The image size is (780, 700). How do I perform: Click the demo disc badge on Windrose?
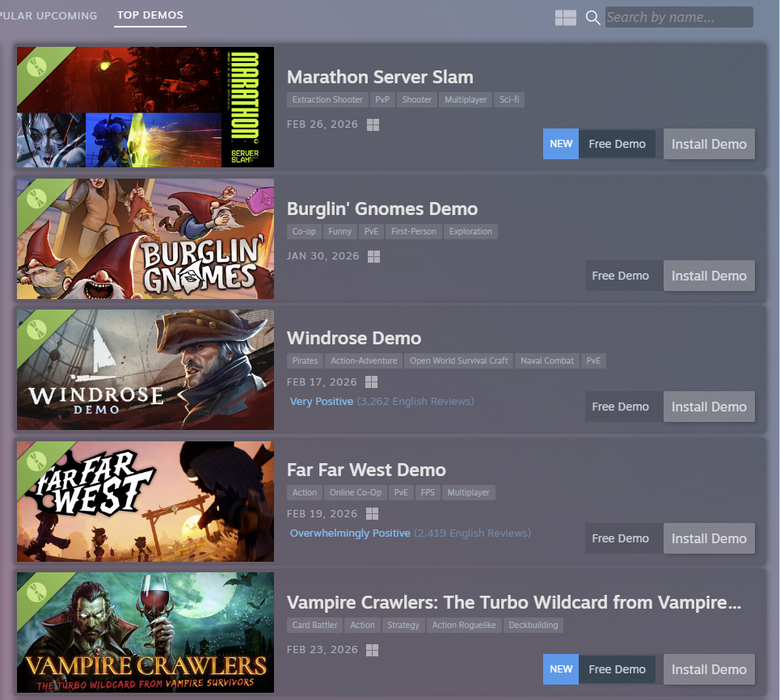point(37,330)
